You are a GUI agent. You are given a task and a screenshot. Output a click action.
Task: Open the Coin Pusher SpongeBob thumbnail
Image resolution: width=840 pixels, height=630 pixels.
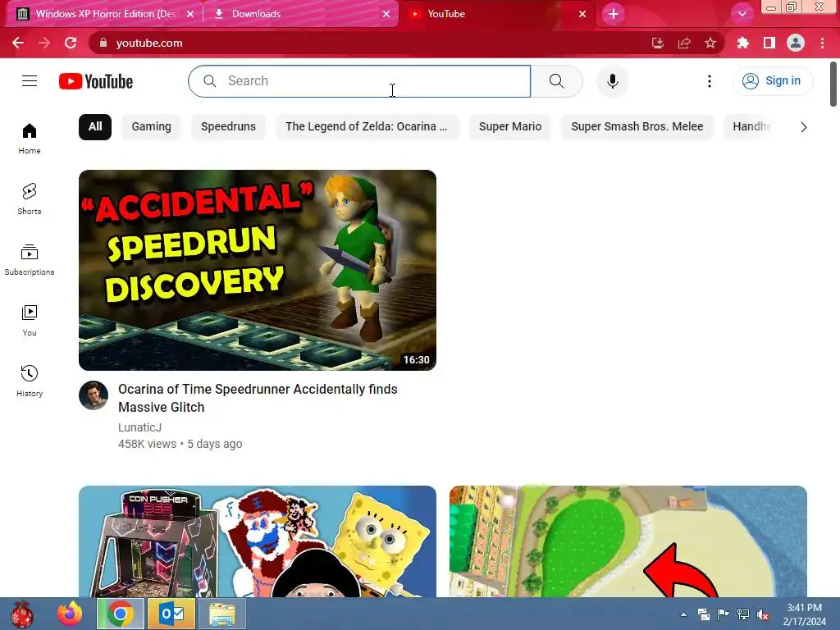(x=258, y=541)
